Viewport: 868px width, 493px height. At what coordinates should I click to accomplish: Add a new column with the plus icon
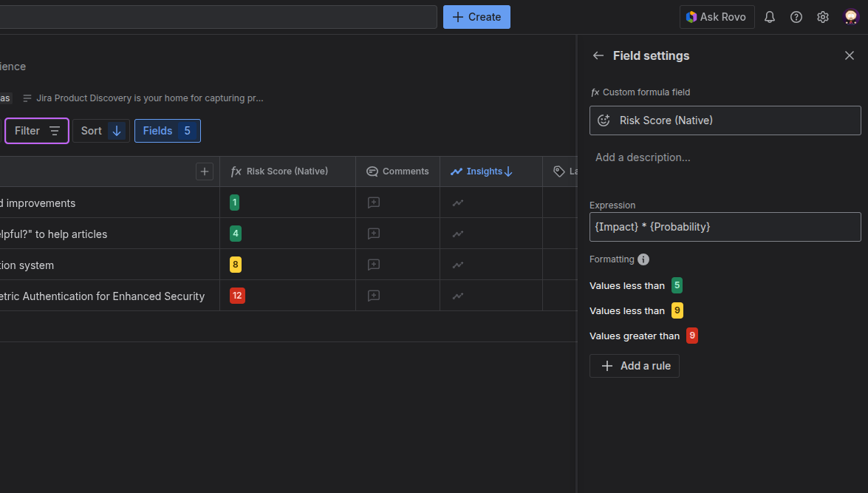(x=205, y=171)
